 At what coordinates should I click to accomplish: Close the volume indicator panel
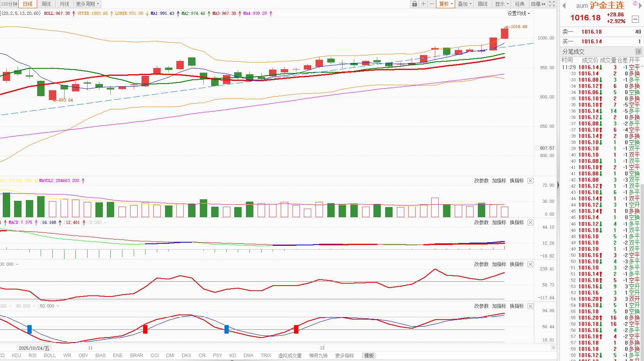[530, 180]
